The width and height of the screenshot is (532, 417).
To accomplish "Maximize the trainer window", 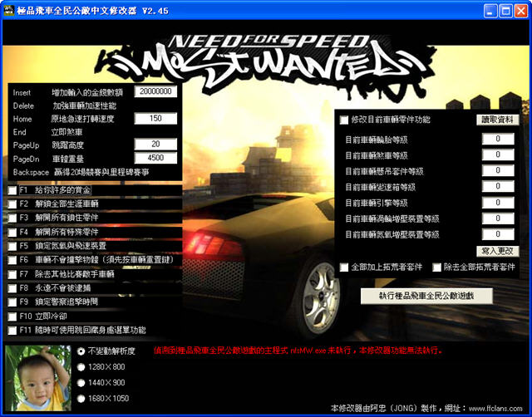I will click(505, 11).
